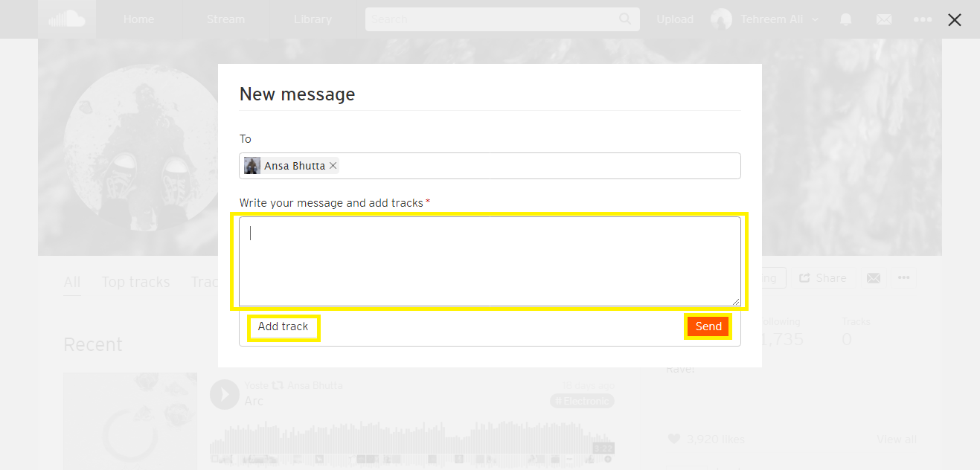Click the profile picture avatar
Viewport: 980px width, 470px height.
141,147
